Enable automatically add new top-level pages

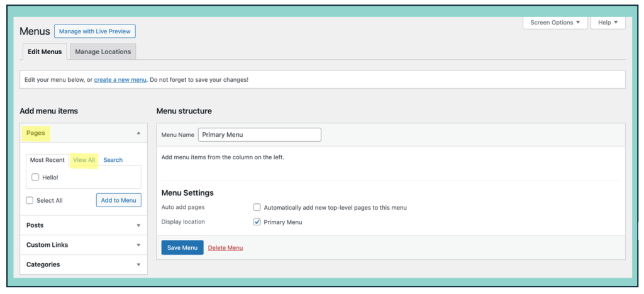coord(257,207)
